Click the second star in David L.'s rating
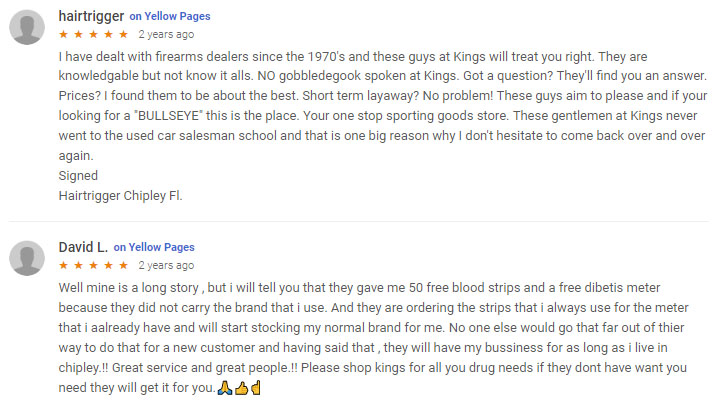The image size is (719, 406). pos(78,265)
